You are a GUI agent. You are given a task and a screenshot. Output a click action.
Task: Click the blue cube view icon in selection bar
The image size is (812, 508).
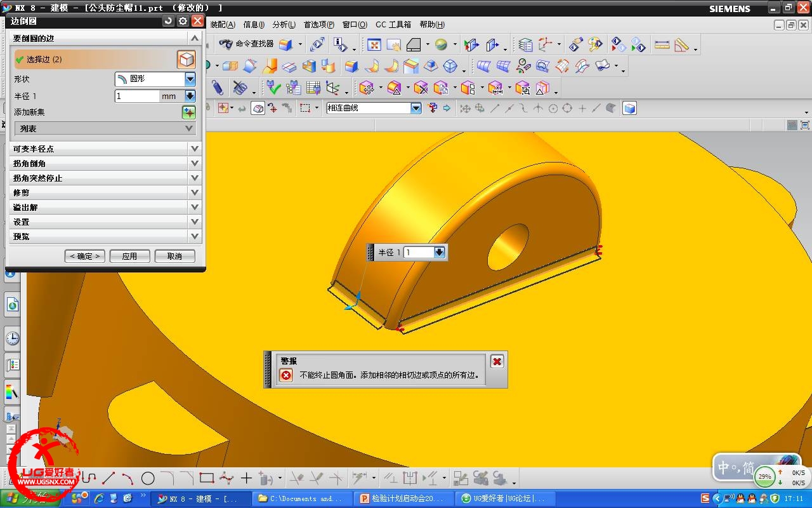pyautogui.click(x=629, y=109)
